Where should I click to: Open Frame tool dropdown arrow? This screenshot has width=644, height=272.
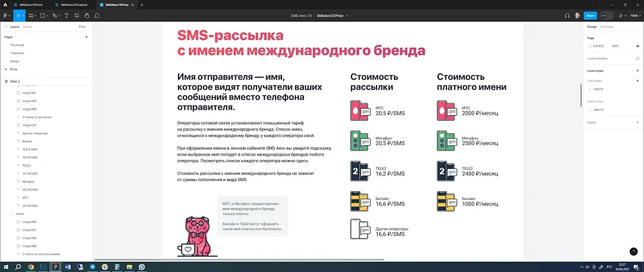point(35,16)
